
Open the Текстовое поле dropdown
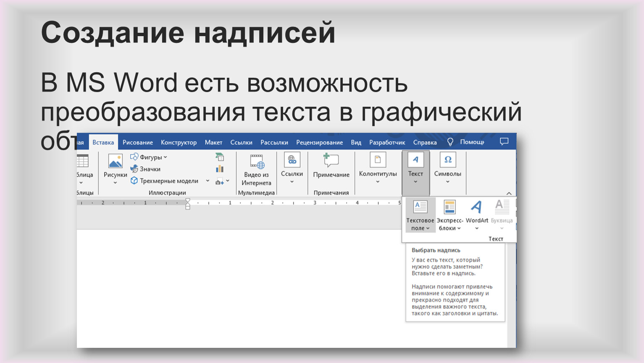420,216
